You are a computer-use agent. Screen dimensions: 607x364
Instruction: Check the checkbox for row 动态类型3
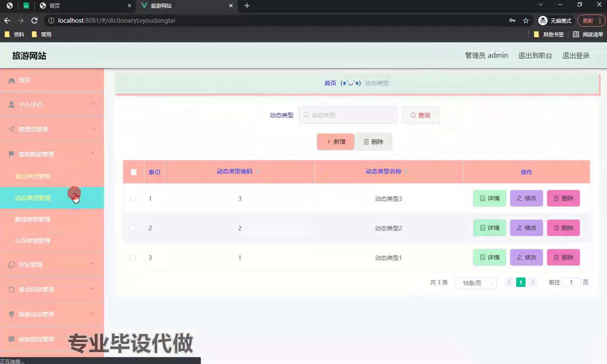(x=133, y=198)
